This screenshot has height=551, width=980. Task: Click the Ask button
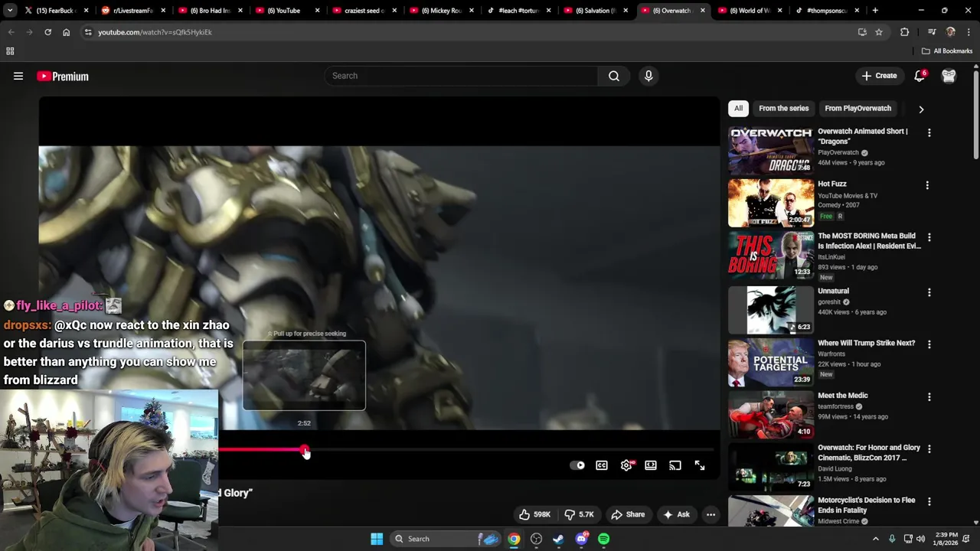pos(676,514)
